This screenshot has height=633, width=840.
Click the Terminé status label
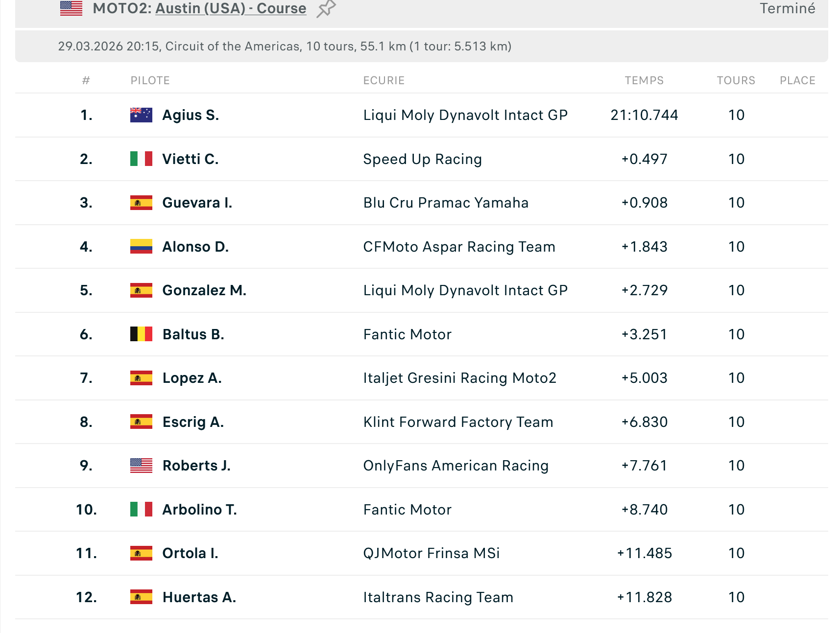click(x=787, y=8)
